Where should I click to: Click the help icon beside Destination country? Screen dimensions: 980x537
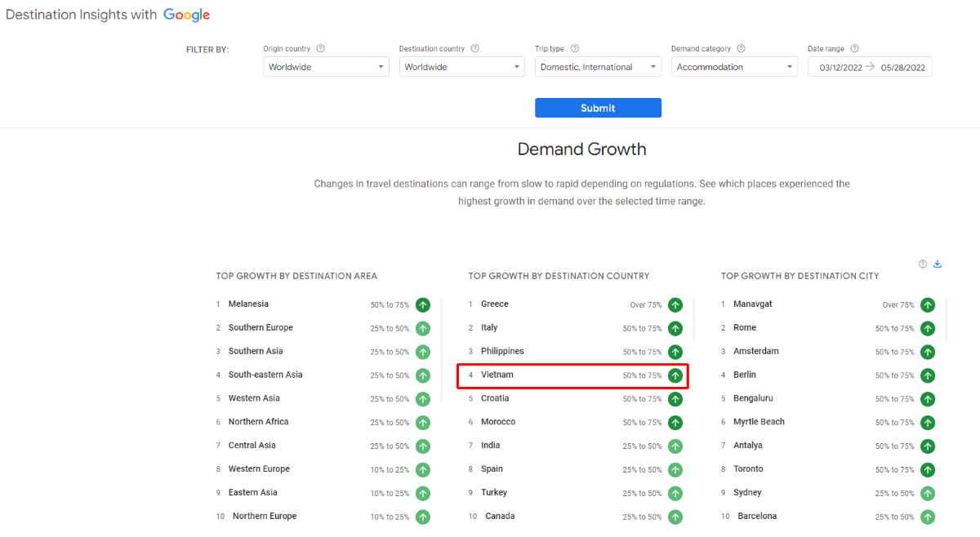475,49
